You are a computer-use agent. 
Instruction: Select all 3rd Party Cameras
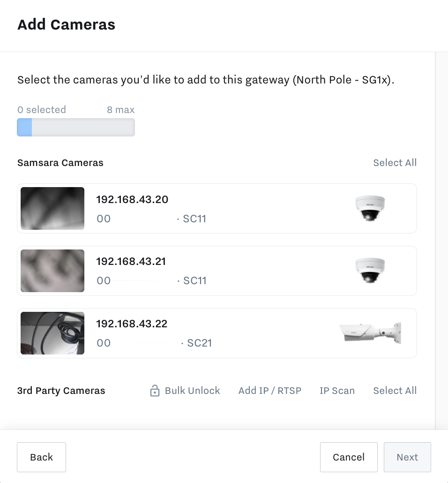[x=395, y=390]
